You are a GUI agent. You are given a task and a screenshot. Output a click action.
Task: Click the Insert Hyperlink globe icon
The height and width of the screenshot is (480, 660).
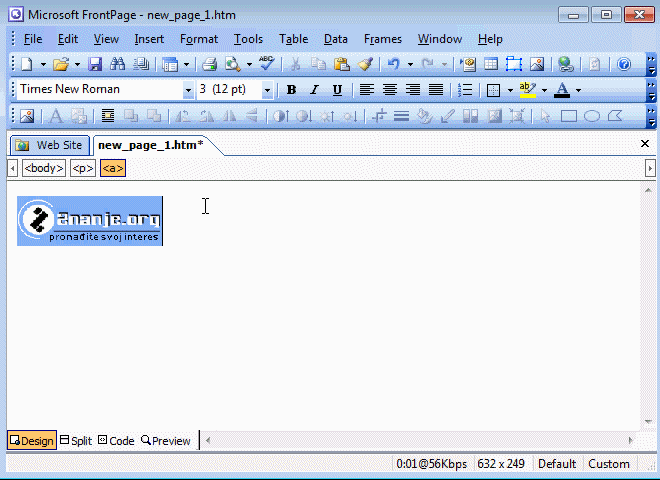pyautogui.click(x=566, y=64)
